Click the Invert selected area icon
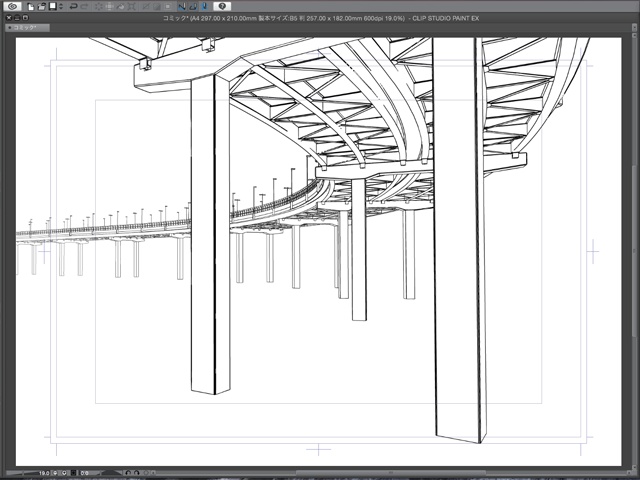This screenshot has height=480, width=640. (157, 6)
